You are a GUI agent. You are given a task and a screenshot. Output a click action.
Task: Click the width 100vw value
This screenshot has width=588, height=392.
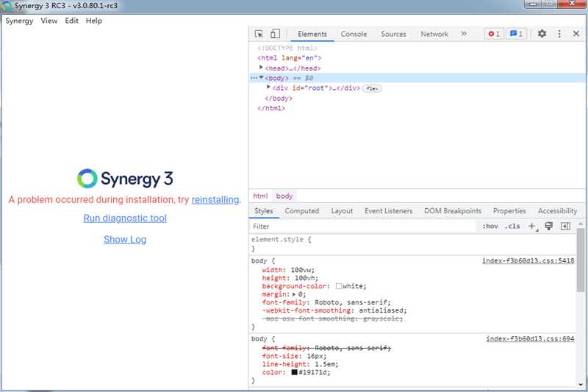click(x=301, y=270)
